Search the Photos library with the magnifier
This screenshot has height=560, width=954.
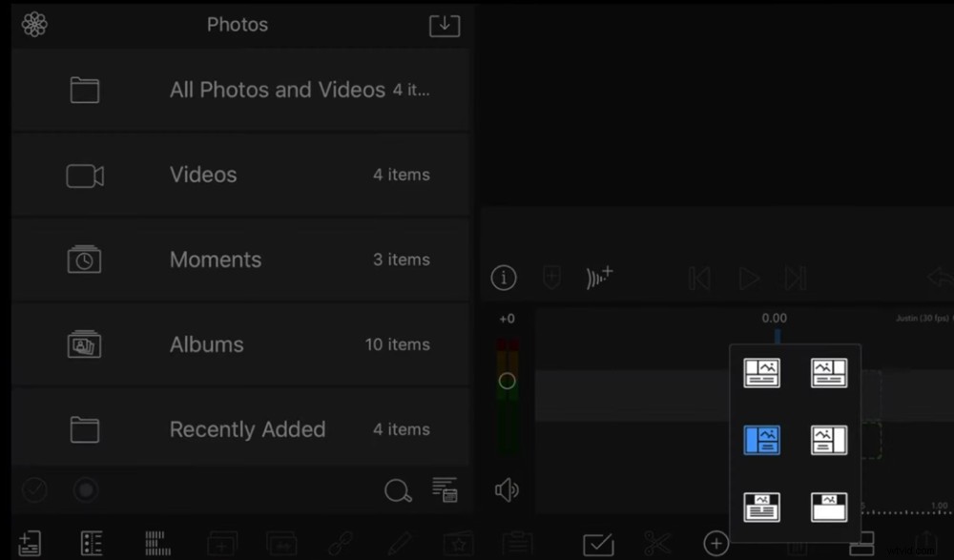(x=398, y=490)
